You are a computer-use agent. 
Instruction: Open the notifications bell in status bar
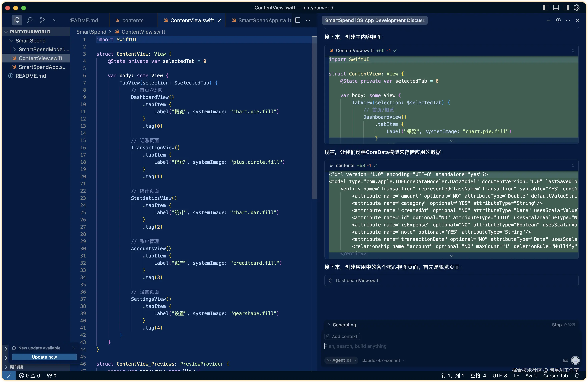pos(577,376)
